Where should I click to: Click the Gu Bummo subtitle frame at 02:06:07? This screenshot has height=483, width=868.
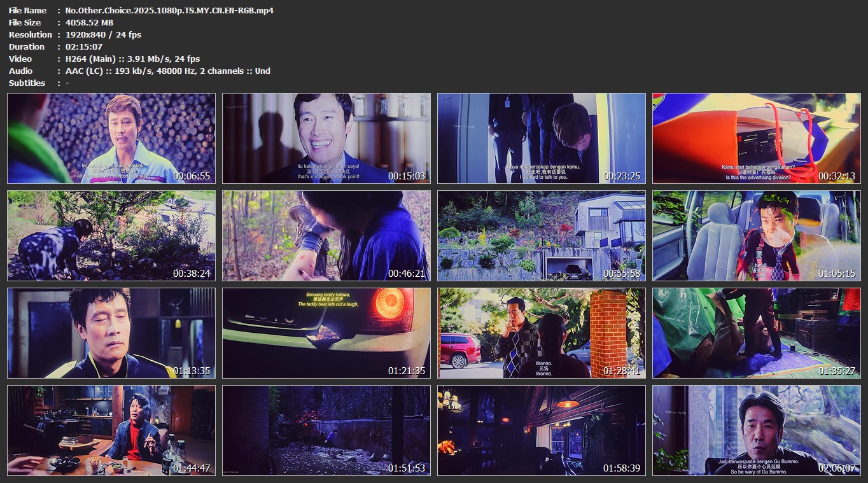(x=757, y=430)
